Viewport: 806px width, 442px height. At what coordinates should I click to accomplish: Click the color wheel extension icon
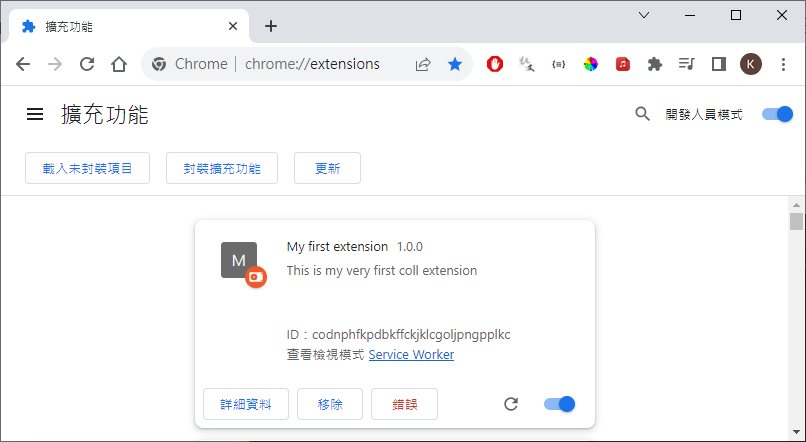(591, 64)
